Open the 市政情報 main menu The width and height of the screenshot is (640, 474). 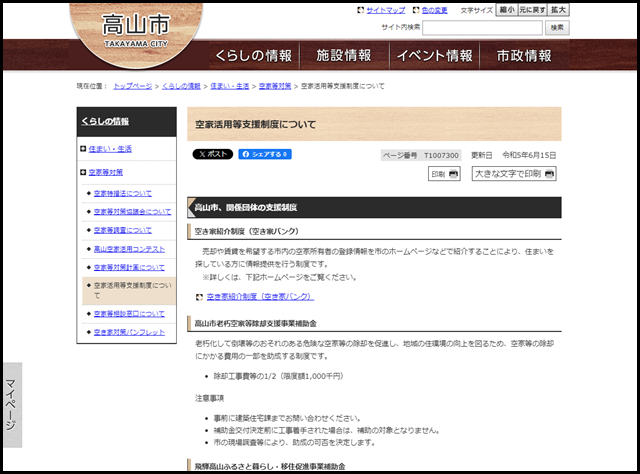524,56
